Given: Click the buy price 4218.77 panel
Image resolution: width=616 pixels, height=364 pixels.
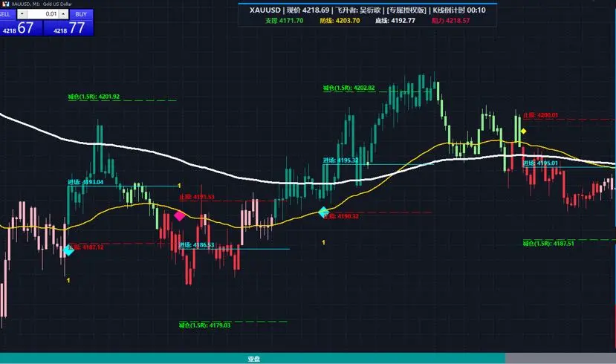Looking at the screenshot, I should pyautogui.click(x=68, y=28).
